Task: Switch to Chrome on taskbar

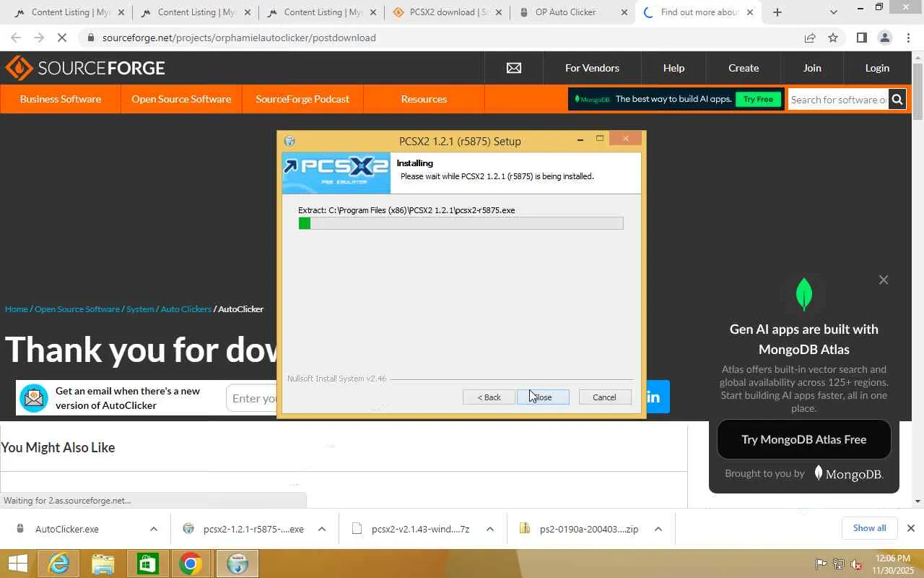Action: 191,564
